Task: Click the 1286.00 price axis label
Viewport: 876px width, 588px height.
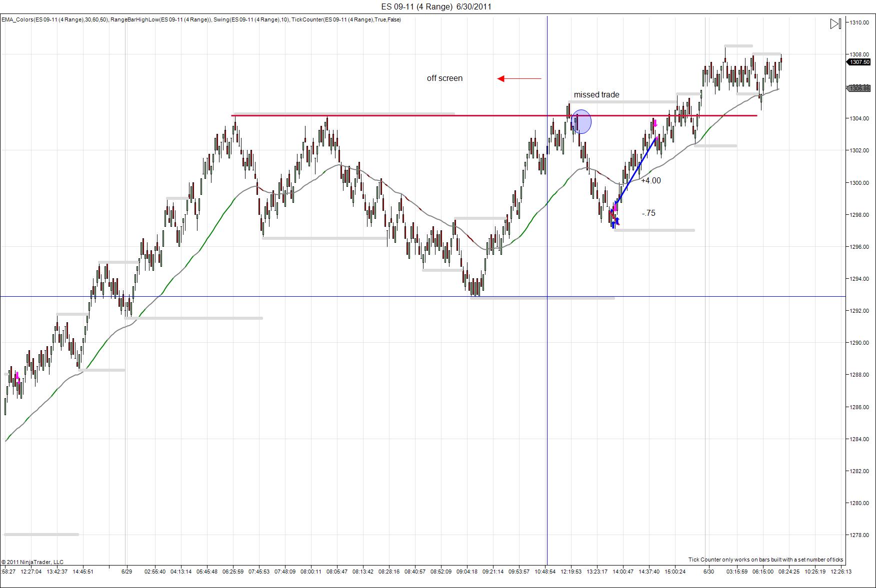Action: (859, 407)
